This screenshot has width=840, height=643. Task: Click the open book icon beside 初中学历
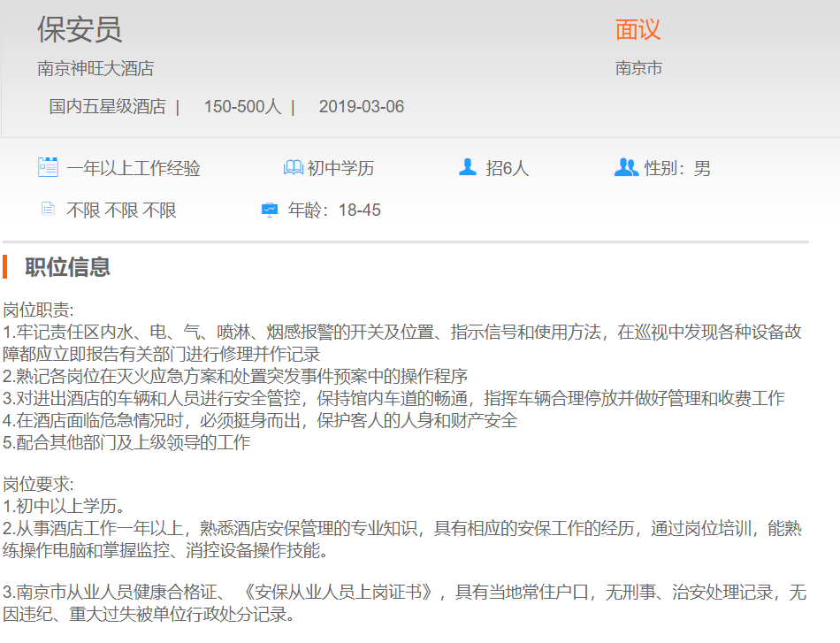[x=293, y=167]
